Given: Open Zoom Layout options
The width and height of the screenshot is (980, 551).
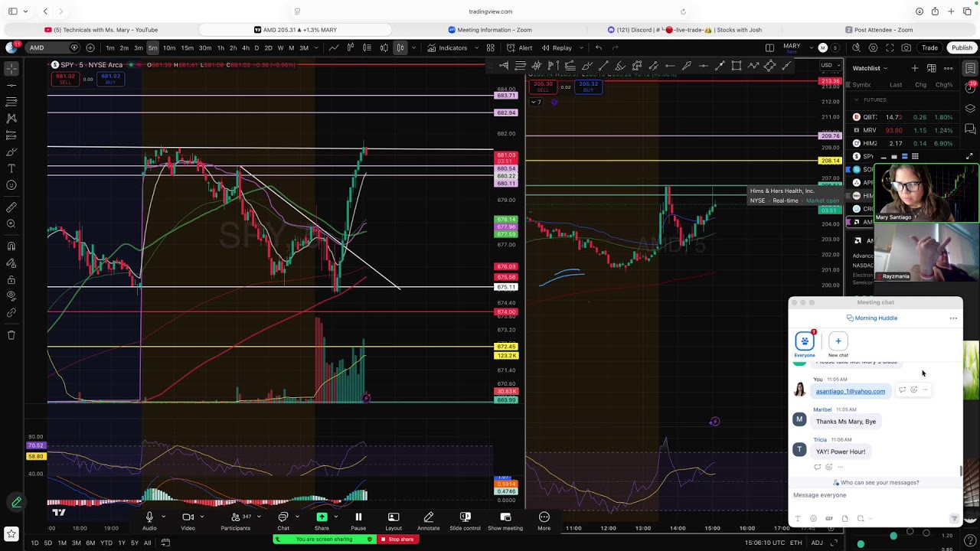Looking at the screenshot, I should 394,520.
